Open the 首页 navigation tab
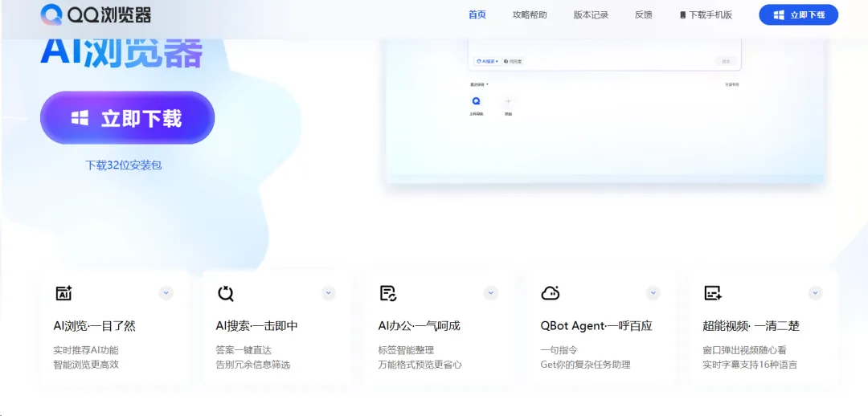The height and width of the screenshot is (416, 868). [477, 15]
